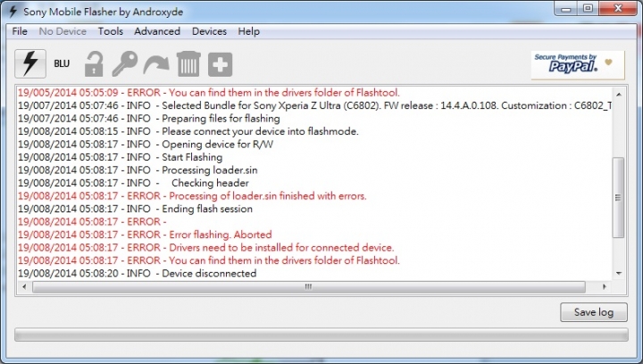Click the empty ERROR line at 05:08:17
Screen dimensions: 643x364
[92, 222]
